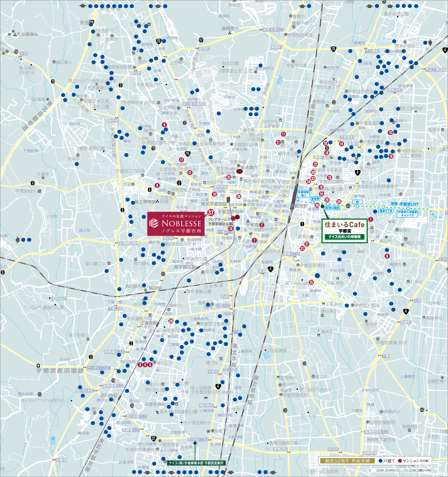Click the 住まいるCafe 宇都宮 label box
The height and width of the screenshot is (477, 448).
(345, 231)
